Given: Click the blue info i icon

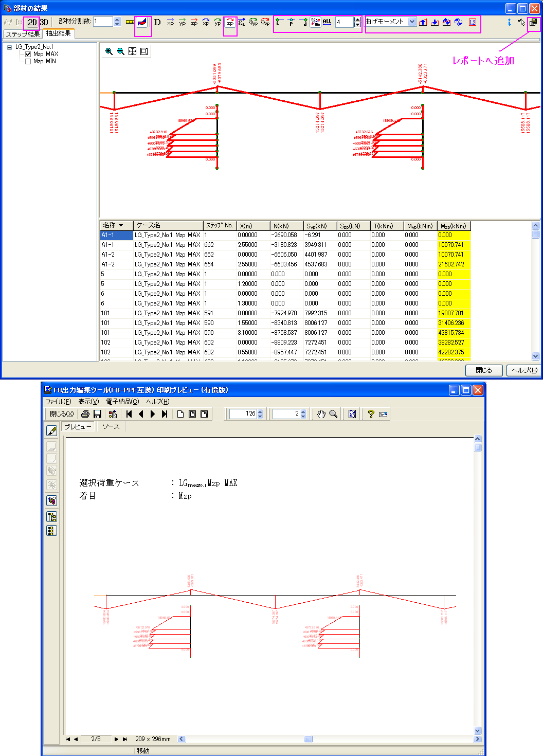Looking at the screenshot, I should tap(509, 22).
